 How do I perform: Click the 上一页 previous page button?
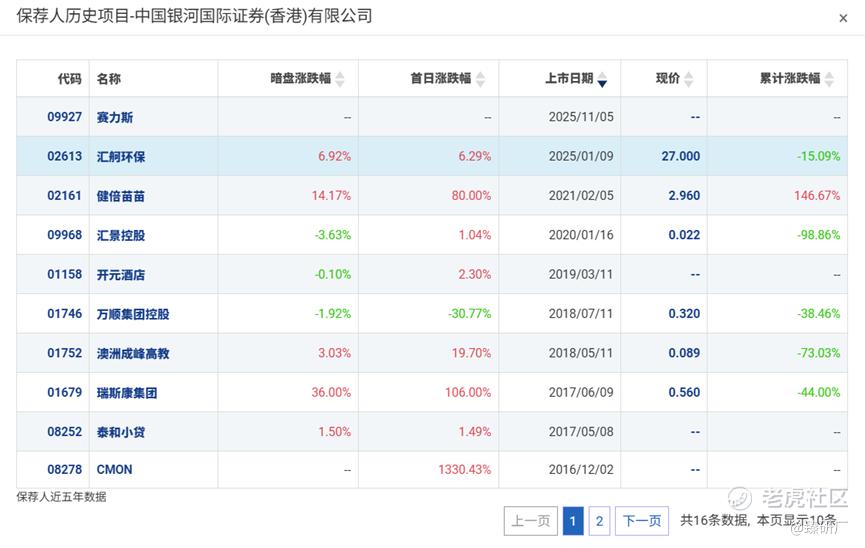click(x=531, y=520)
